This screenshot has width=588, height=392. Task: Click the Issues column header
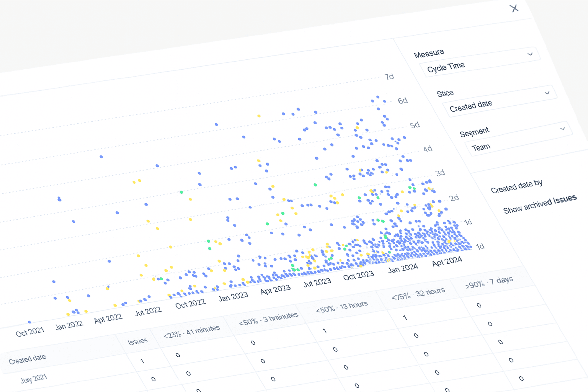click(137, 341)
